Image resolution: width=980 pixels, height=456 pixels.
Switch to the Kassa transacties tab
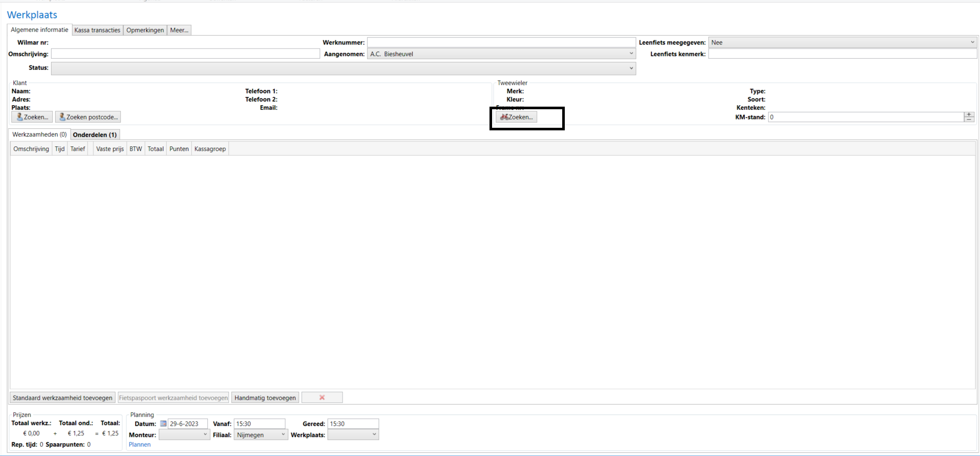[x=97, y=30]
